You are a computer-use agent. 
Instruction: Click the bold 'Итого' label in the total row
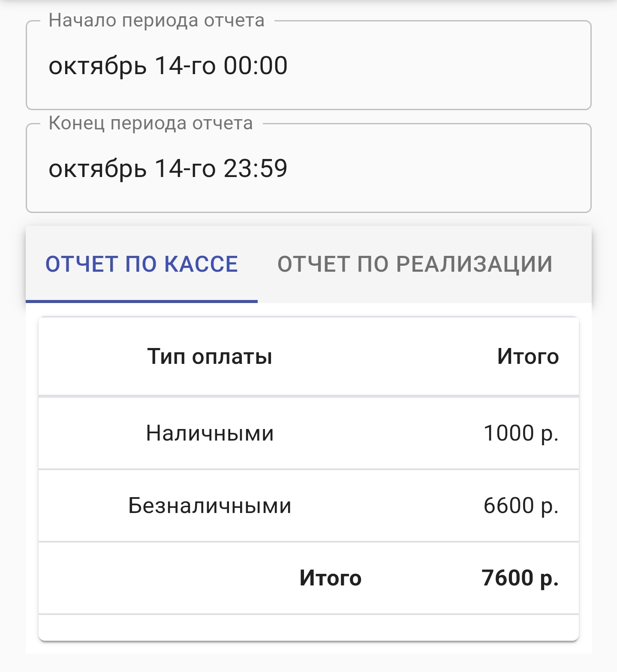330,578
